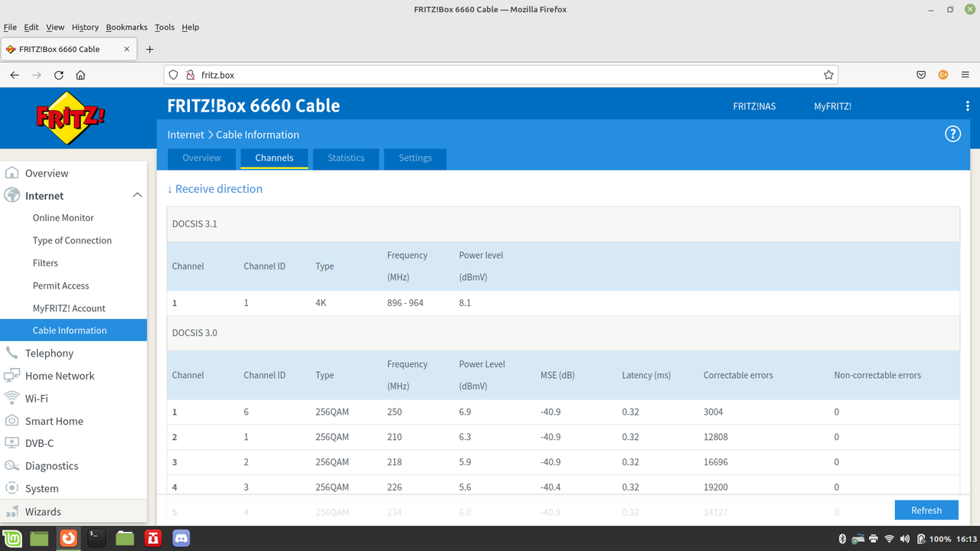Open the volume tray icon

[x=904, y=539]
